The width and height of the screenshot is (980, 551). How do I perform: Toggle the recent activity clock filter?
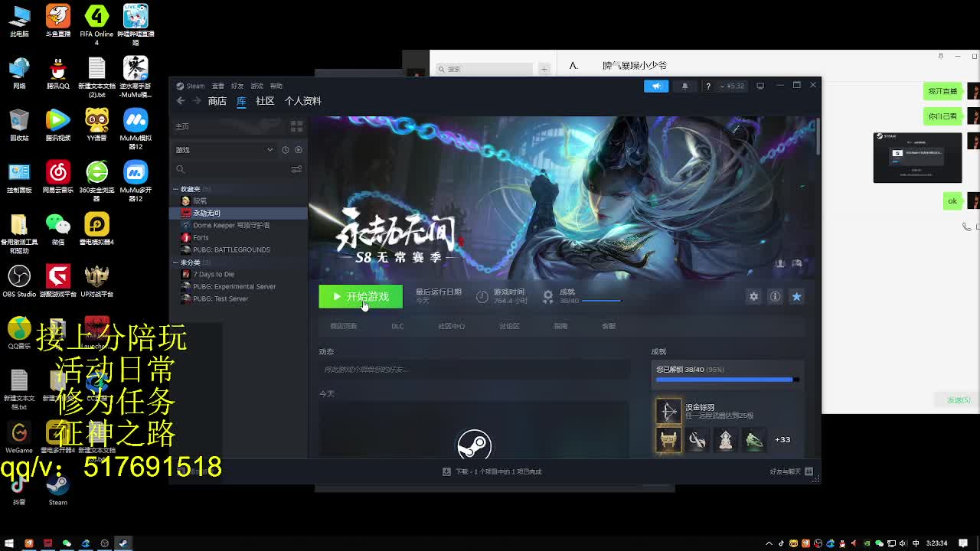point(286,150)
